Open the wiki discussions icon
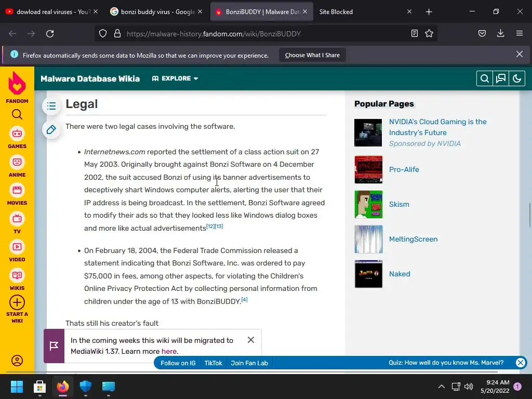Image resolution: width=532 pixels, height=399 pixels. [x=501, y=79]
